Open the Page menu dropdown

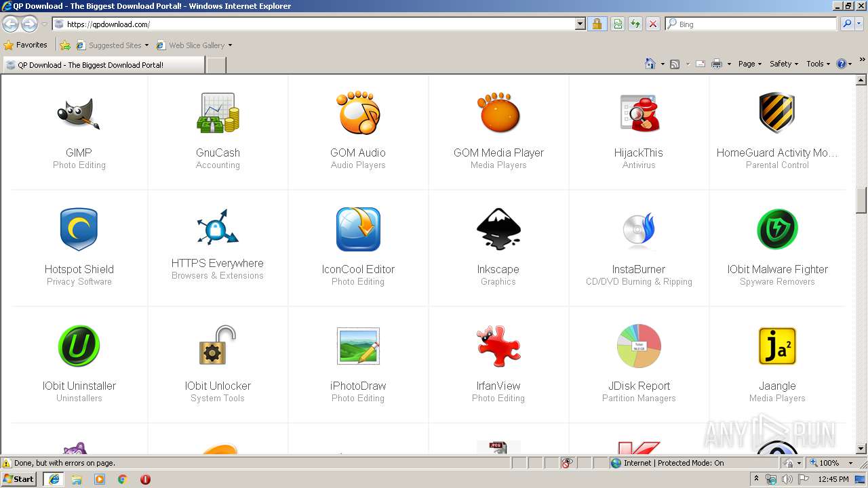click(749, 64)
